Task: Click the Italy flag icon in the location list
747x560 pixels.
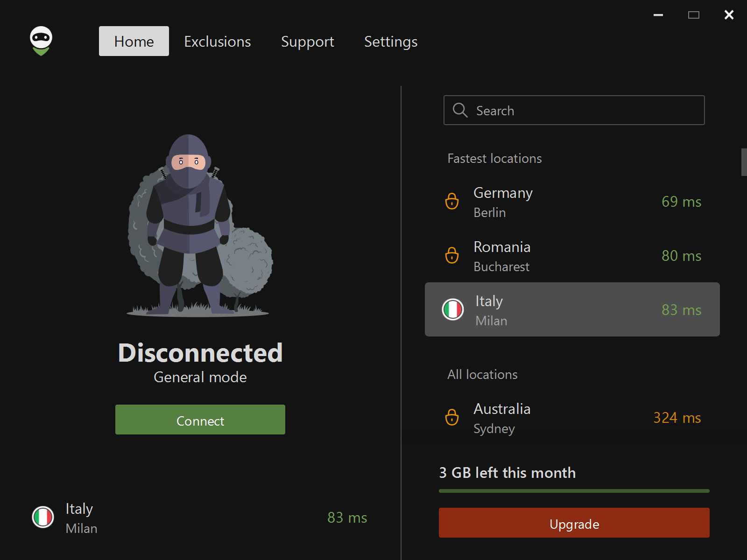Action: click(453, 309)
